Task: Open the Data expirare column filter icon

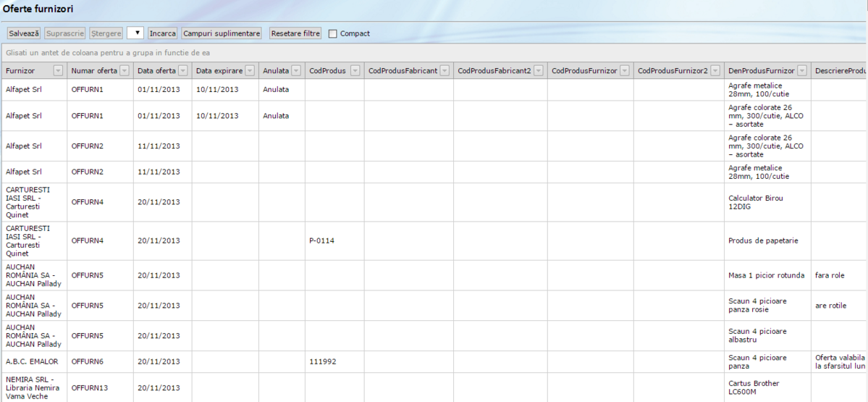Action: 250,70
